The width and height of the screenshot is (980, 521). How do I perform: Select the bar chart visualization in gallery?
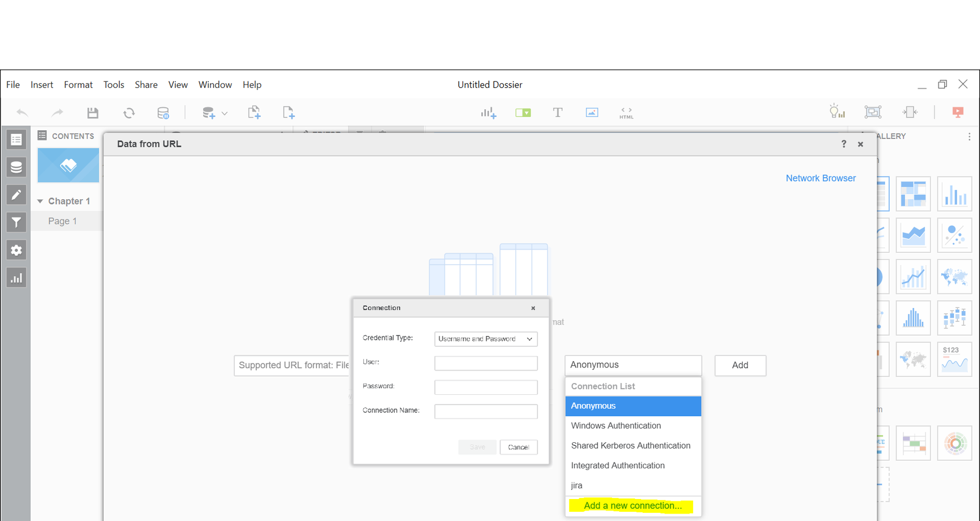[955, 194]
